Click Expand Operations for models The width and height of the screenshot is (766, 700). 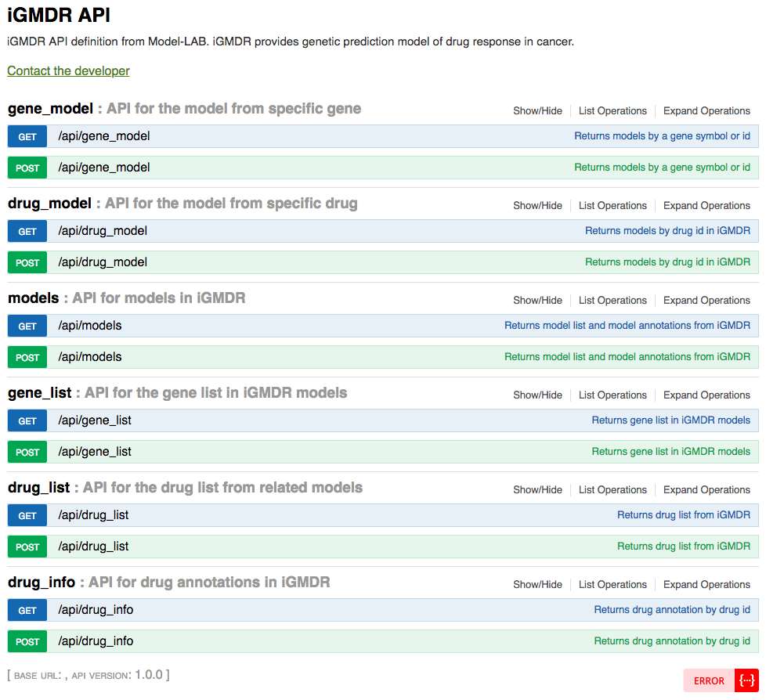[x=706, y=301]
